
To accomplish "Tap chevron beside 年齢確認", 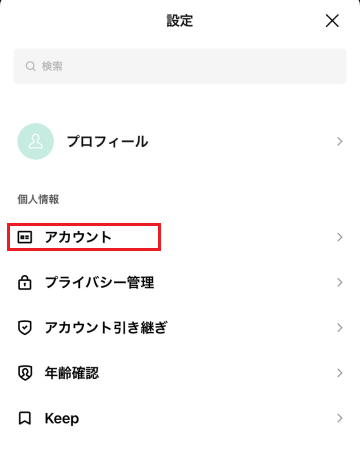I will (340, 373).
